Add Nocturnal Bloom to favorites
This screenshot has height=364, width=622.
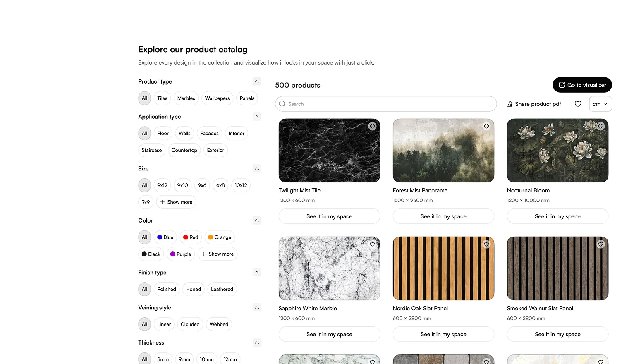coord(600,127)
